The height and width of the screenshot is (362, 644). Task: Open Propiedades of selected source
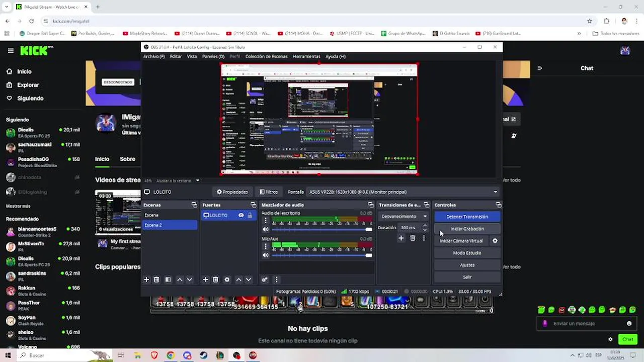232,192
